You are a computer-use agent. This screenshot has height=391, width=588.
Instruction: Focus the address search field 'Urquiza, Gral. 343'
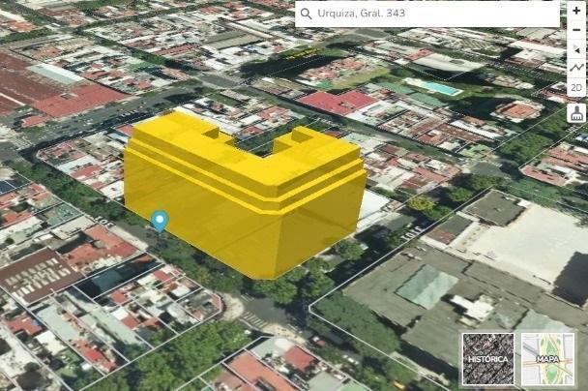427,14
